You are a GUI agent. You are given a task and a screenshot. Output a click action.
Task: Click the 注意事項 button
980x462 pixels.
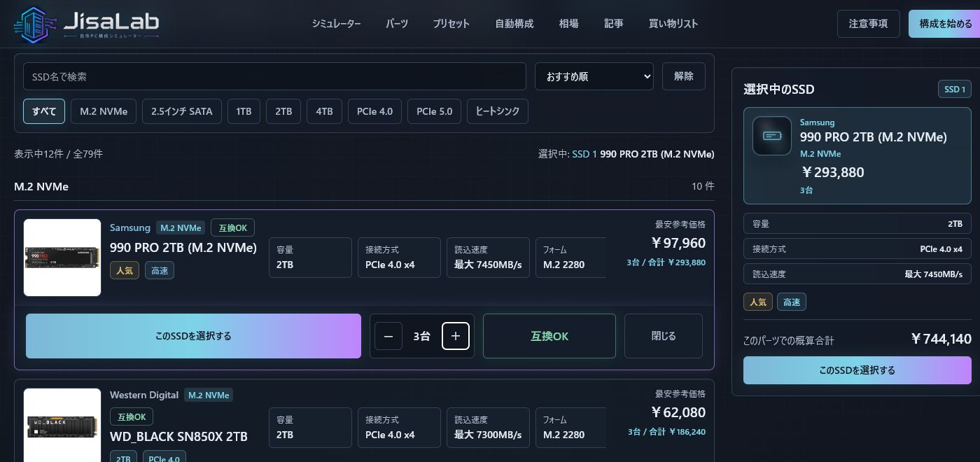coord(869,24)
